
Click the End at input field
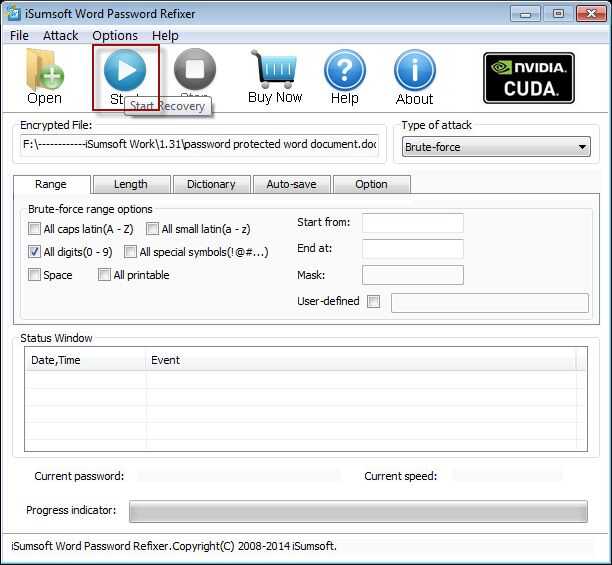click(x=413, y=249)
